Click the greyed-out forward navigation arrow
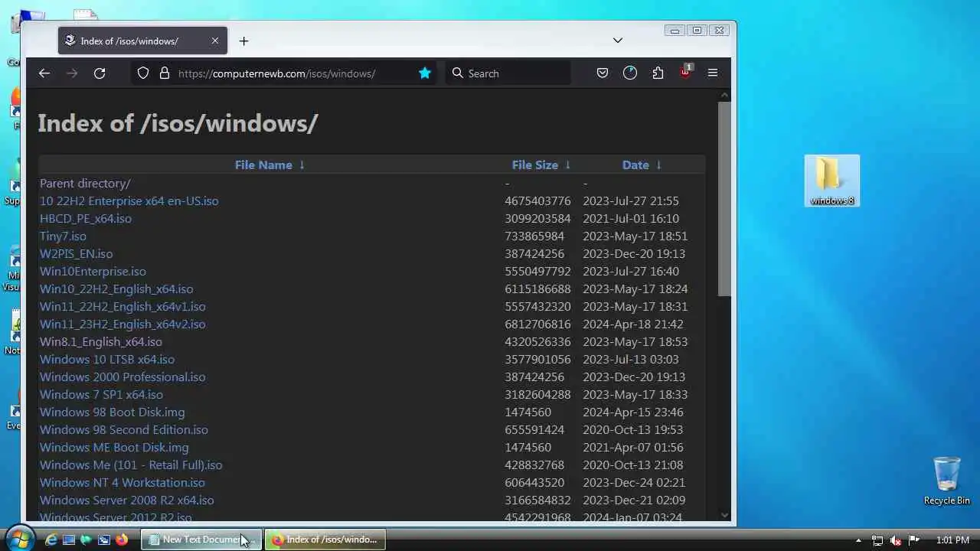Screen dimensions: 980x551 72,73
